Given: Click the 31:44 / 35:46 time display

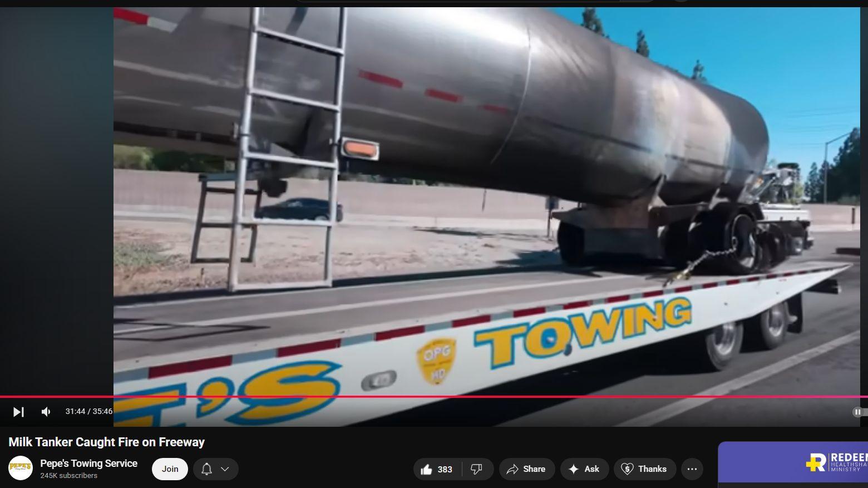Looking at the screenshot, I should [x=88, y=411].
